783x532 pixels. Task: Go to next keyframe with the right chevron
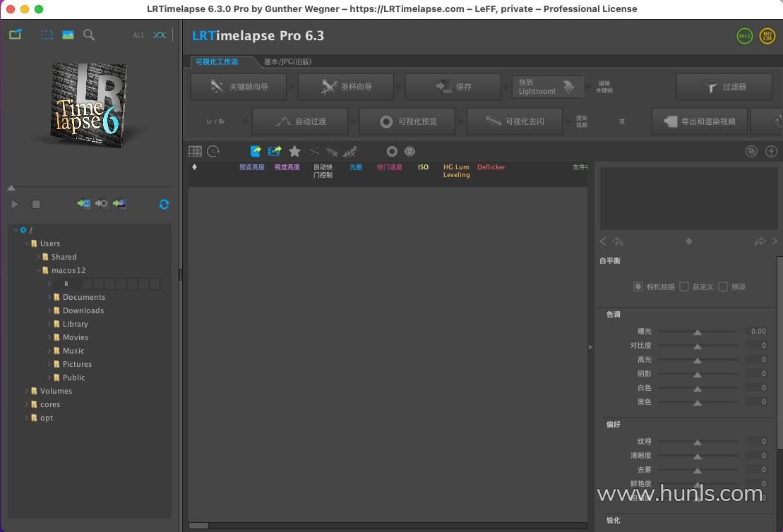(x=775, y=241)
